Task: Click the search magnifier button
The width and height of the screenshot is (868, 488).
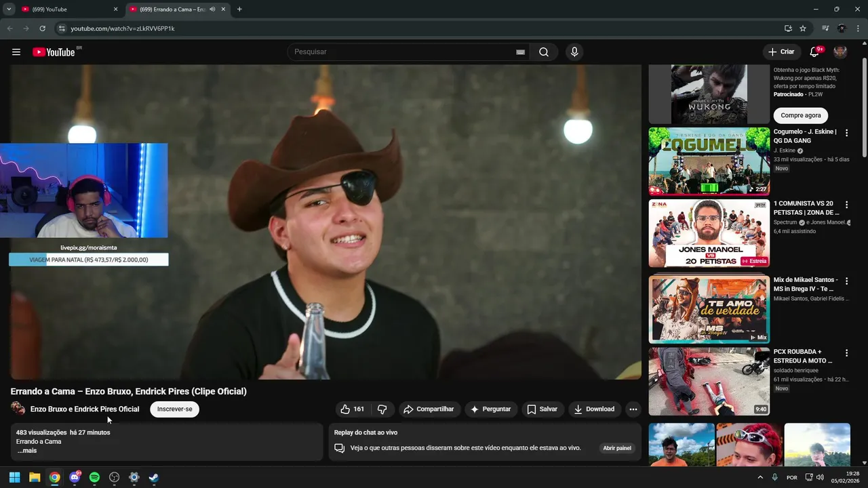Action: coord(544,52)
